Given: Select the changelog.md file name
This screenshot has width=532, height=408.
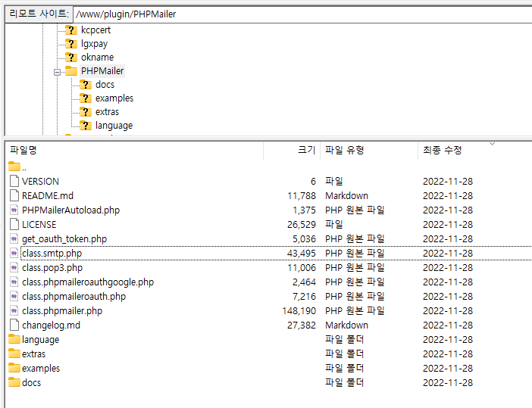Looking at the screenshot, I should pyautogui.click(x=52, y=325).
